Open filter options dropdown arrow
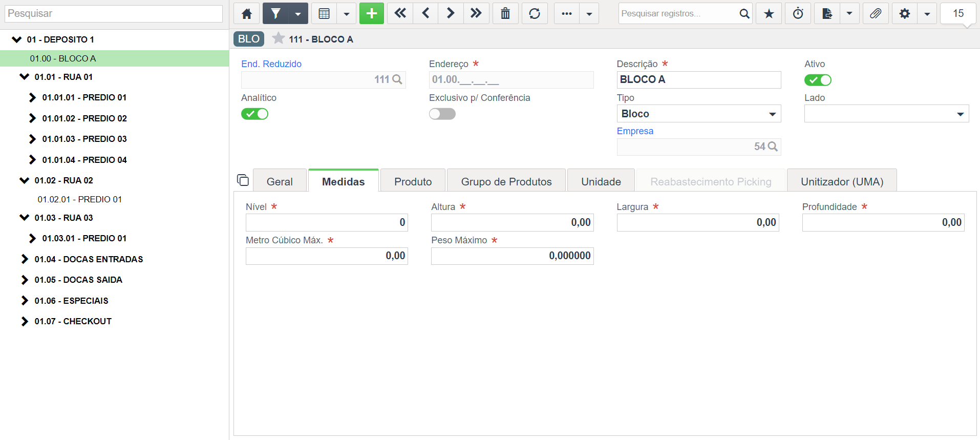 298,13
